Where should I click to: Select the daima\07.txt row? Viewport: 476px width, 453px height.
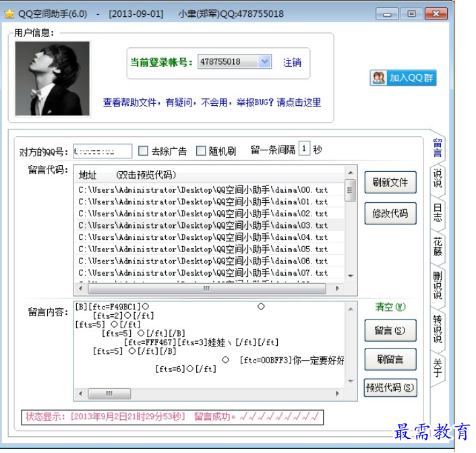(209, 273)
